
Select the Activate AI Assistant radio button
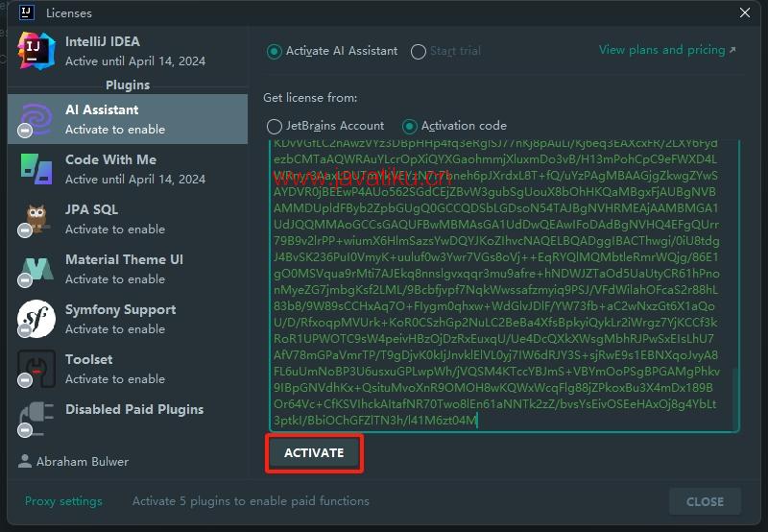[275, 52]
